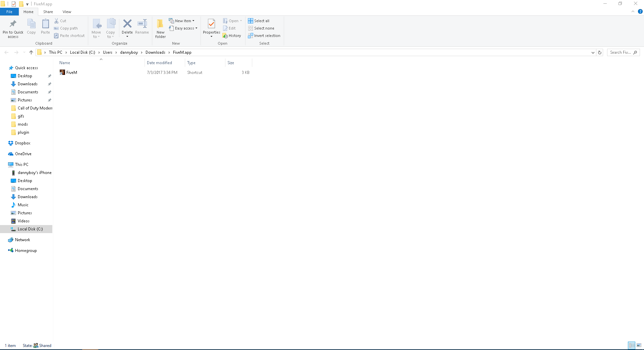Image resolution: width=644 pixels, height=350 pixels.
Task: Switch to Large icons view layout
Action: [639, 345]
